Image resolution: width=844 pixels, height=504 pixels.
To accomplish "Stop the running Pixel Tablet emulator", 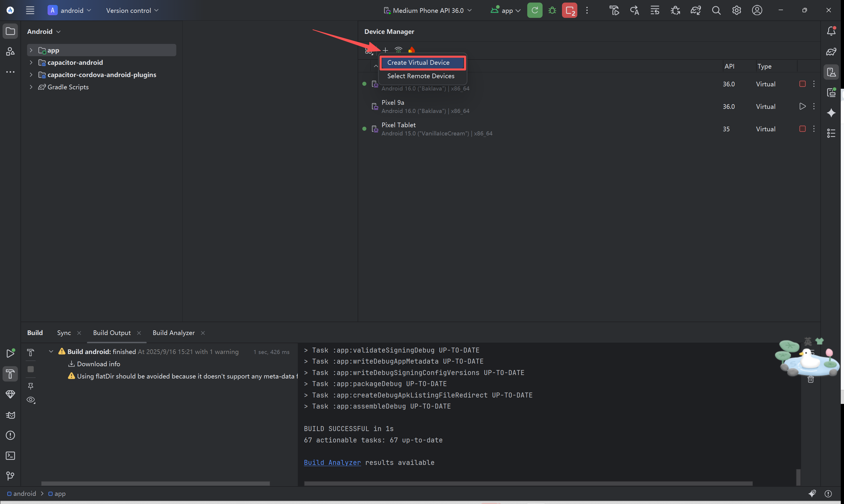I will coord(802,129).
